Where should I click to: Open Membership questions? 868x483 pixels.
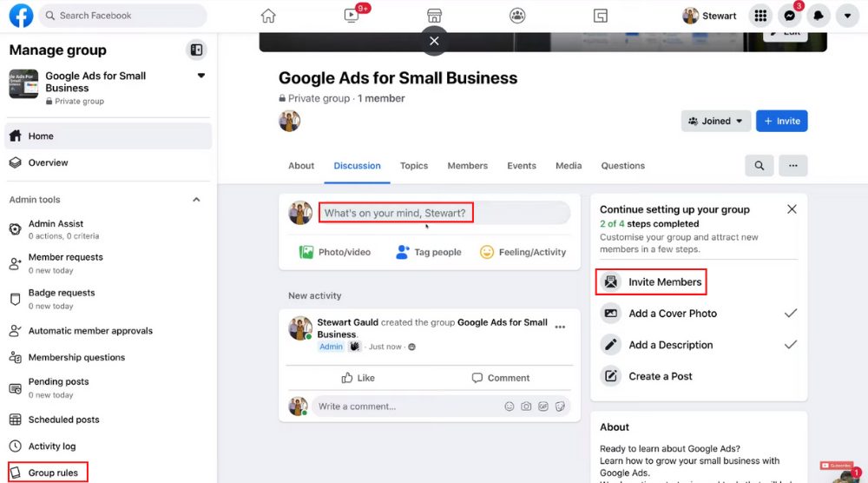(x=108, y=357)
